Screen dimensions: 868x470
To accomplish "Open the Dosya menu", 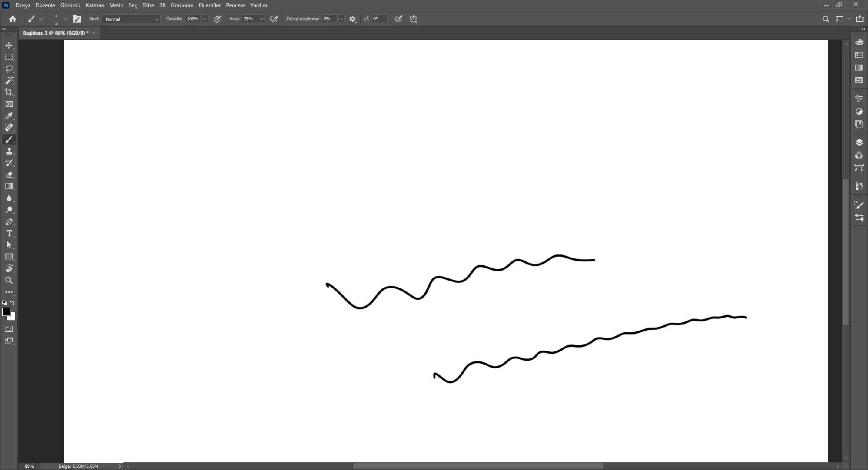I will [x=23, y=5].
